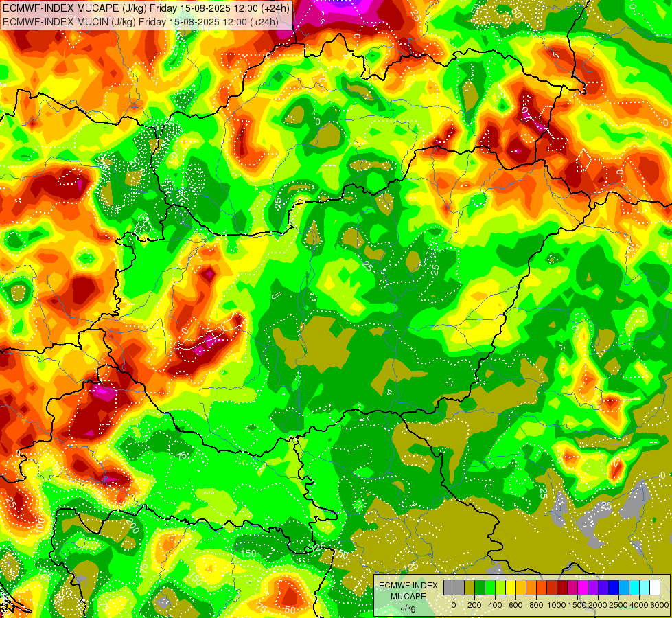Click the 400 tick label in legend
This screenshot has width=672, height=618.
coord(495,605)
